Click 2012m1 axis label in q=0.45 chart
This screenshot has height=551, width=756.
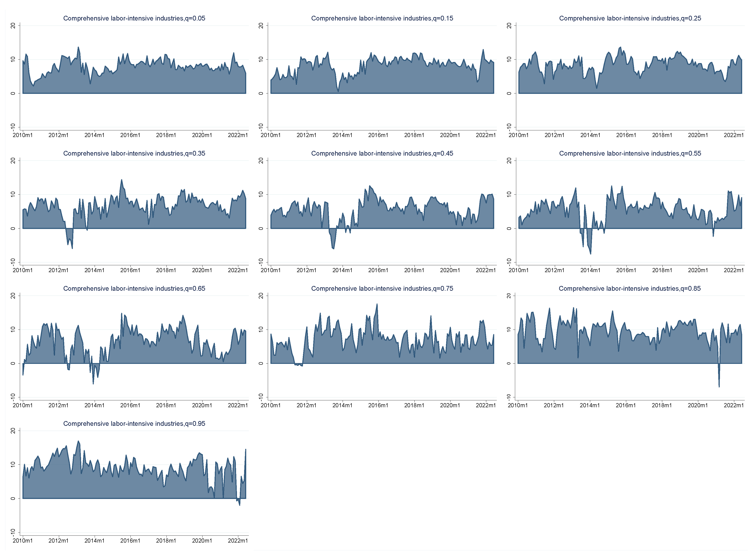pyautogui.click(x=306, y=270)
